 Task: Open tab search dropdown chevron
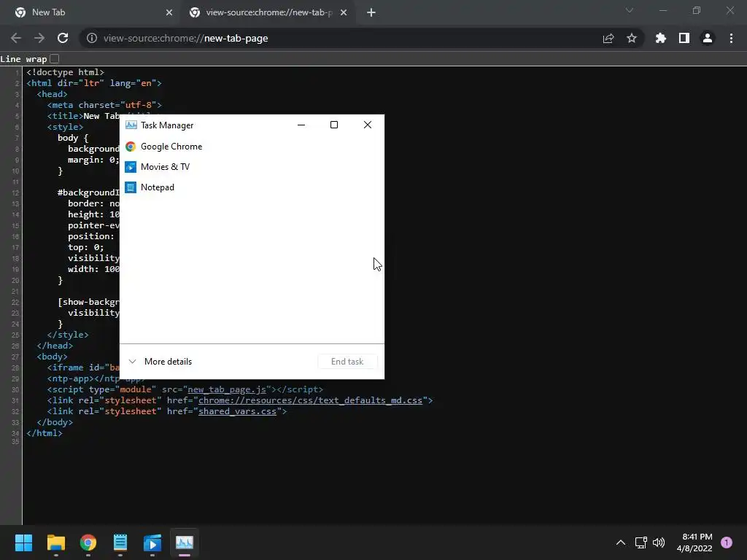(x=630, y=10)
